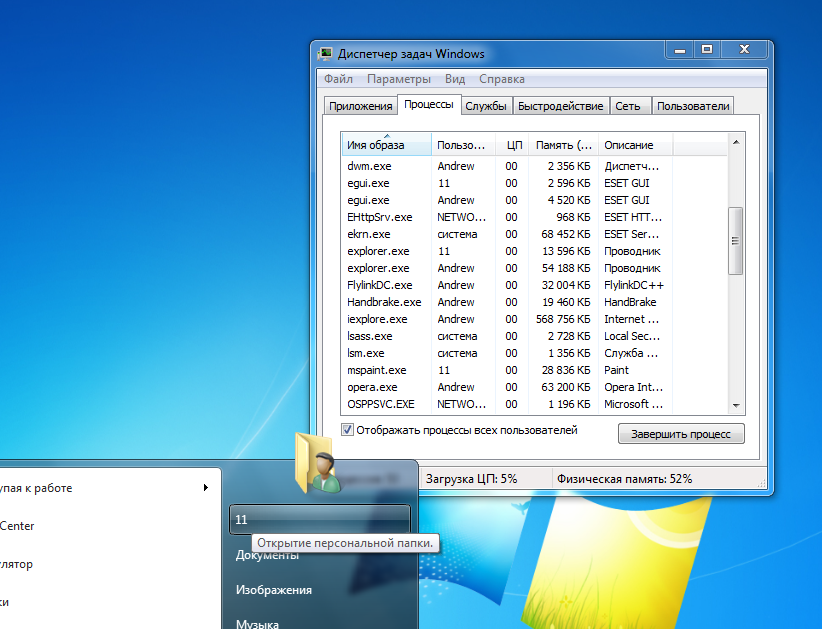The image size is (822, 629).
Task: Sort by Память column header
Action: point(564,145)
